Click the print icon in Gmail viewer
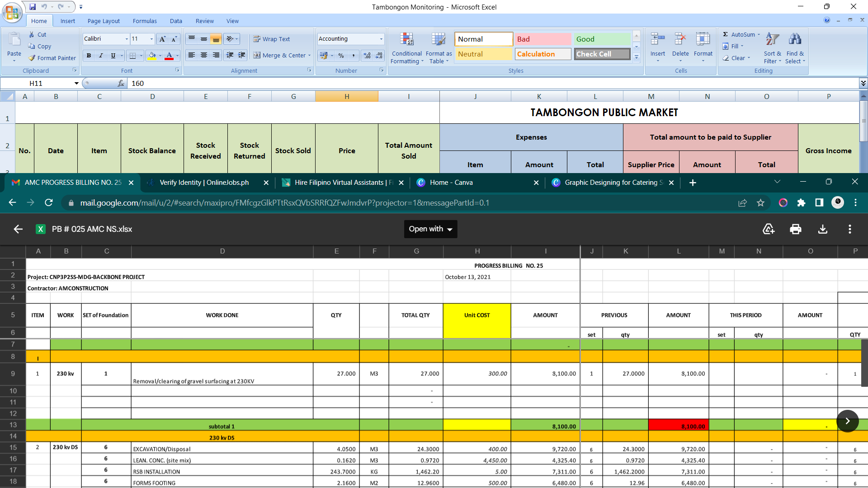Image resolution: width=868 pixels, height=488 pixels. pos(795,229)
